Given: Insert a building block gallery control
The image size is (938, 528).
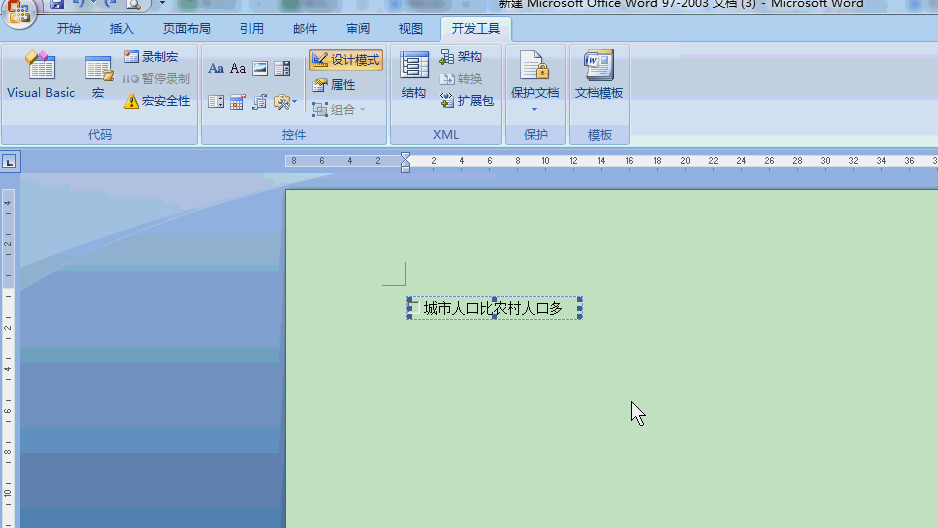Looking at the screenshot, I should (260, 102).
